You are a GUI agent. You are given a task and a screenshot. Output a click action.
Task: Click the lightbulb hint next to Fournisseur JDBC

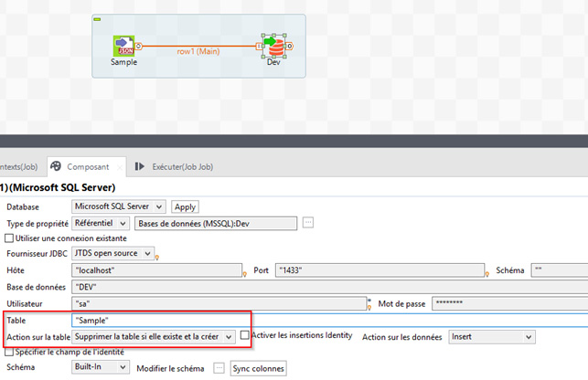pos(157,258)
